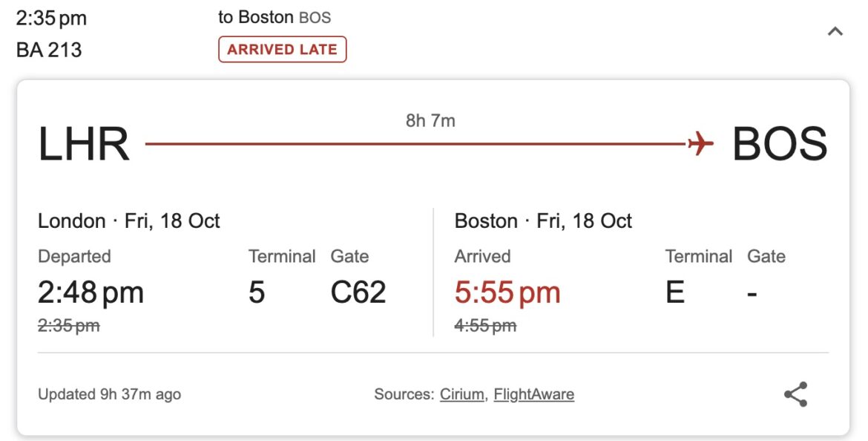Screen dimensions: 868x441
Task: Click 'Boston · Fri, 18 Oct' heading
Action: pos(543,221)
